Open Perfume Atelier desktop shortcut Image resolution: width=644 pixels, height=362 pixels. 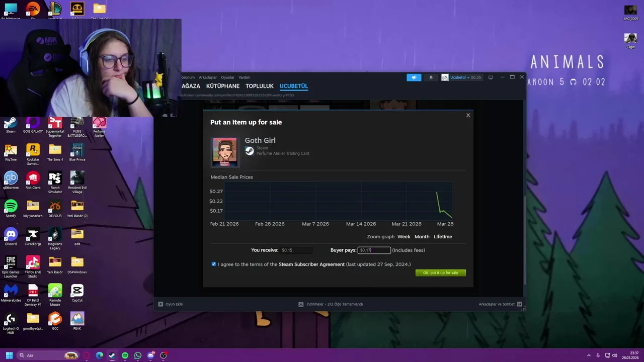99,128
